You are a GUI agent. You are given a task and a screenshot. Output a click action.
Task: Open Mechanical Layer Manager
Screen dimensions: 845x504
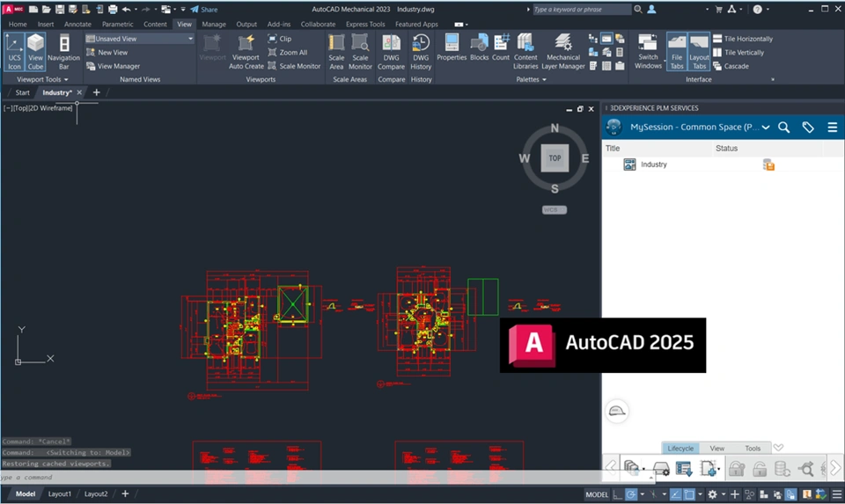click(x=563, y=52)
